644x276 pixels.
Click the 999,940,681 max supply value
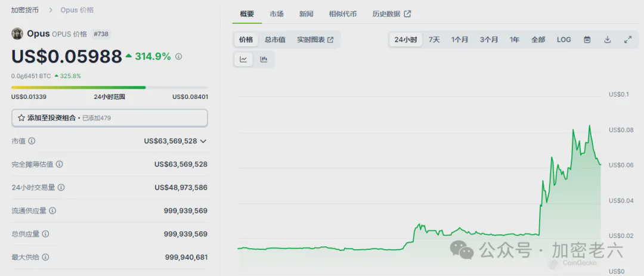(x=186, y=257)
